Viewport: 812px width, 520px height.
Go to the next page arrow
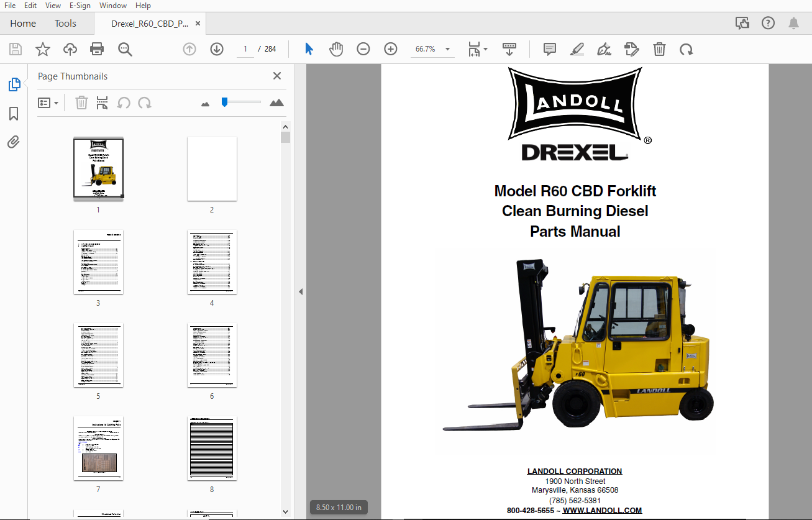[217, 49]
